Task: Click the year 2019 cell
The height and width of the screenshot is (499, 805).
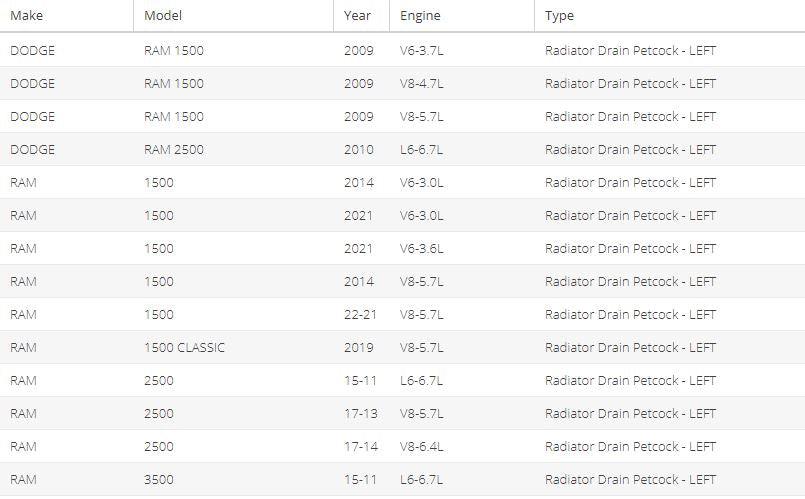Action: (x=358, y=347)
